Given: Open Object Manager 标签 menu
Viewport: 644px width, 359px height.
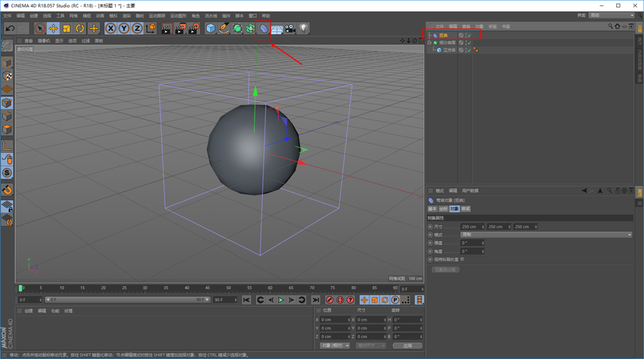Looking at the screenshot, I should [492, 26].
